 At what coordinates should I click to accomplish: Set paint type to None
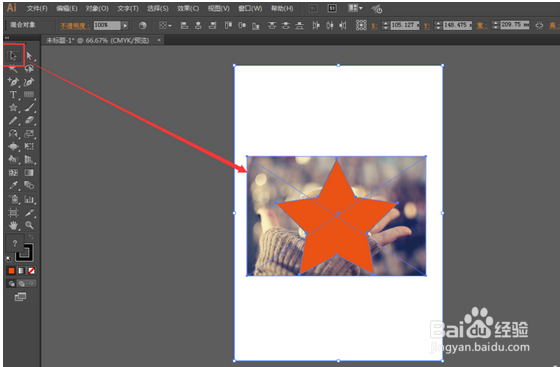tap(31, 271)
